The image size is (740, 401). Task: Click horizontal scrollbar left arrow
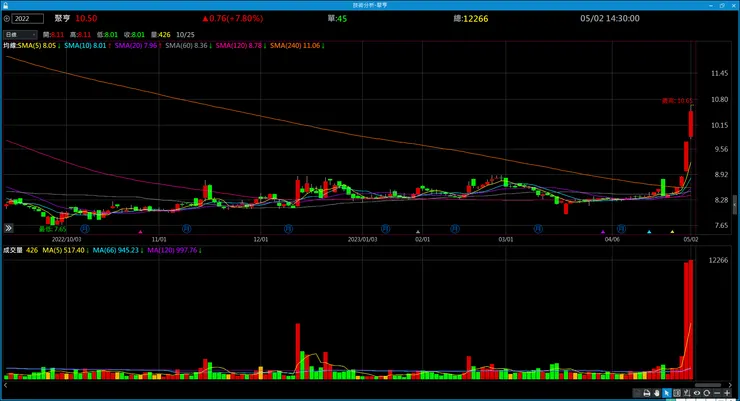coord(6,385)
